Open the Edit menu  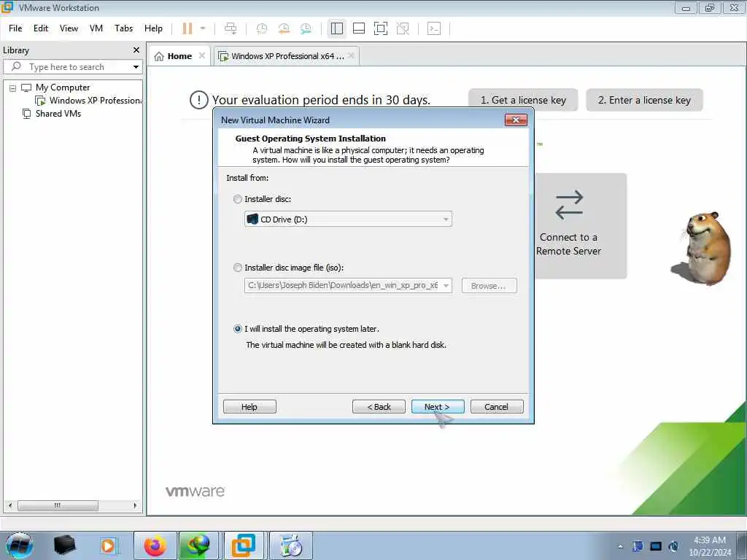pyautogui.click(x=41, y=28)
